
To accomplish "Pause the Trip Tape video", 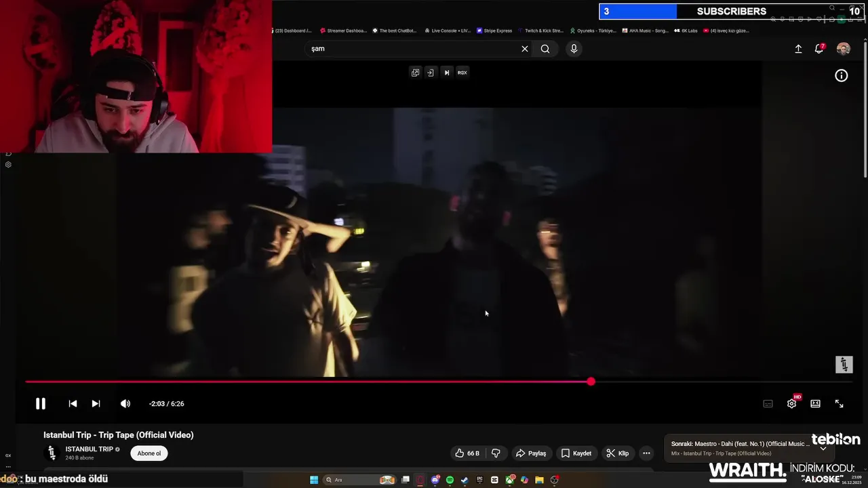I will point(41,403).
